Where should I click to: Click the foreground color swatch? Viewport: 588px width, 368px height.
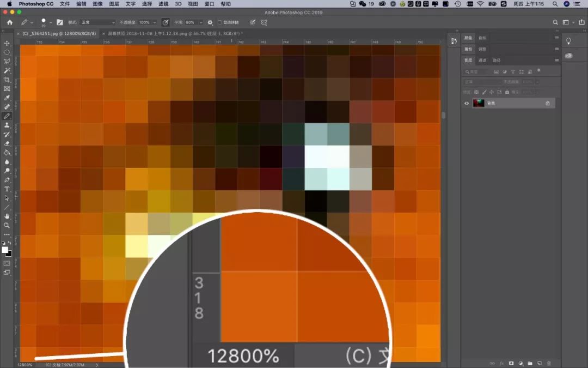(x=5, y=250)
